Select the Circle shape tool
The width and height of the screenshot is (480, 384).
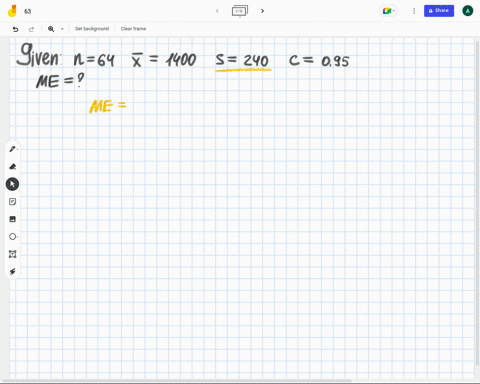click(12, 237)
